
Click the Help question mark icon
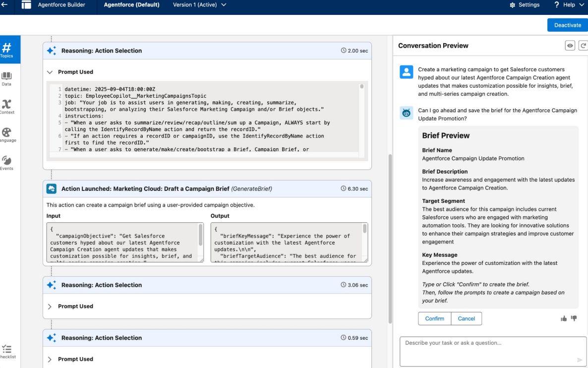pos(556,4)
